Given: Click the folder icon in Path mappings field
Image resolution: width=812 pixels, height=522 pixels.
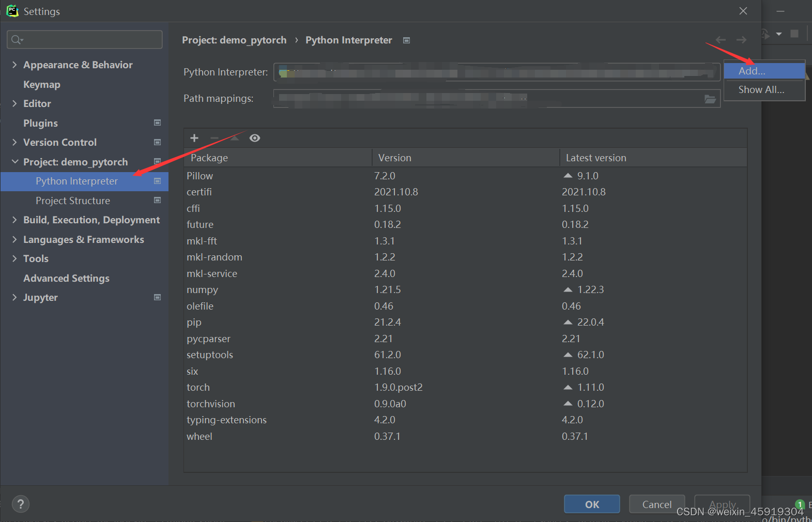Looking at the screenshot, I should pos(710,99).
